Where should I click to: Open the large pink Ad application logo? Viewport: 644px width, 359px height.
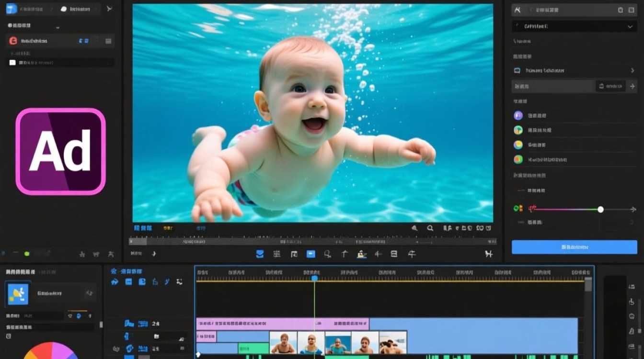tap(60, 151)
